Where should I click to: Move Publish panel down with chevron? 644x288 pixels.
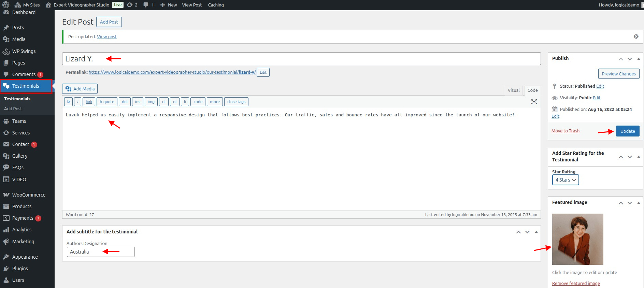[630, 59]
